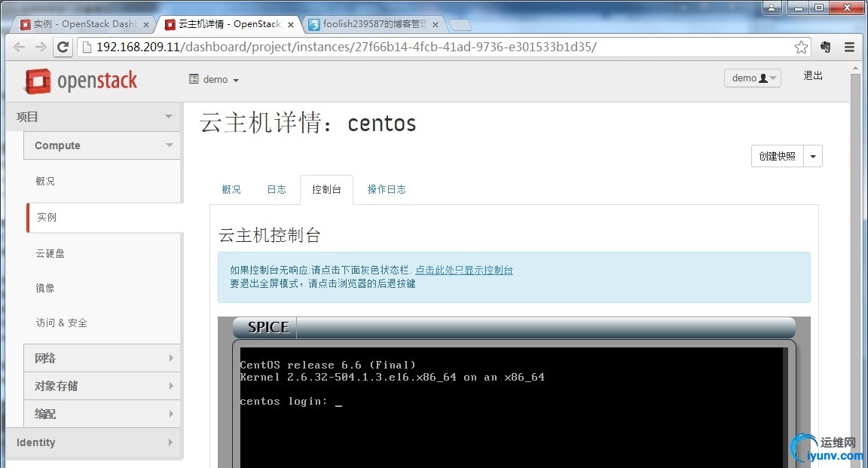Open dropdown arrow beside 创建快照

(x=813, y=156)
